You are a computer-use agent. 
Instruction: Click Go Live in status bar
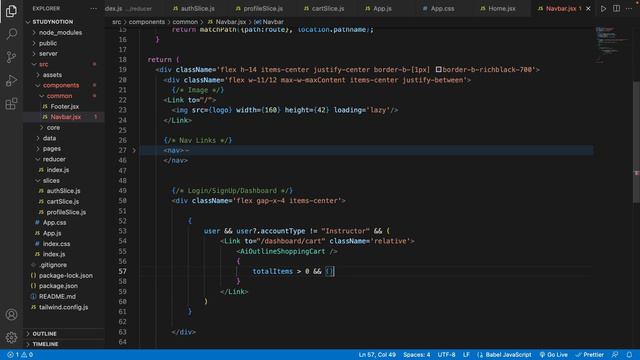pos(553,355)
